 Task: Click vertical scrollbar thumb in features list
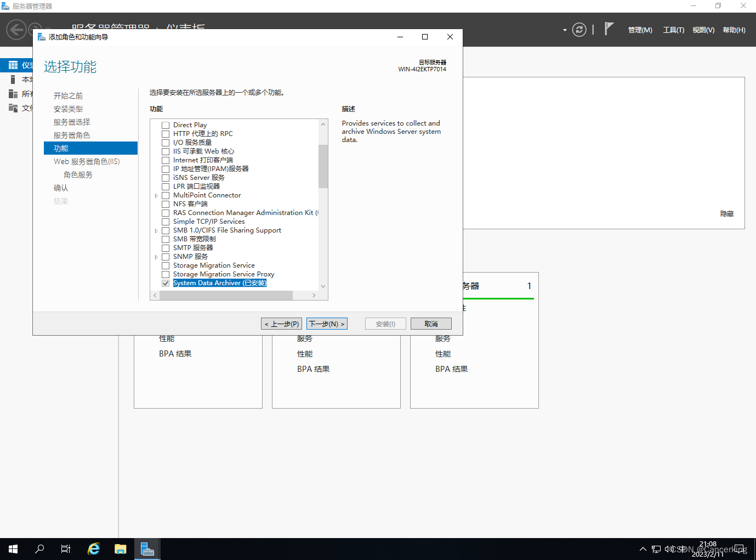tap(323, 166)
